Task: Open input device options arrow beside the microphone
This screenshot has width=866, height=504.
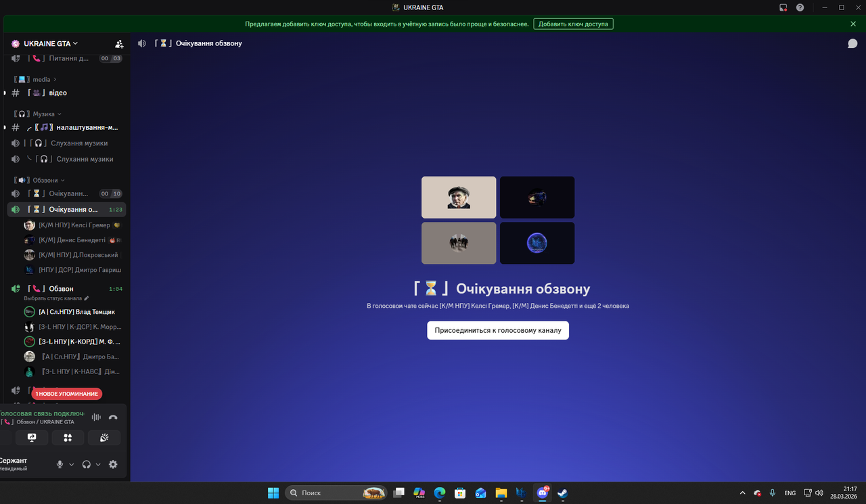Action: [72, 465]
